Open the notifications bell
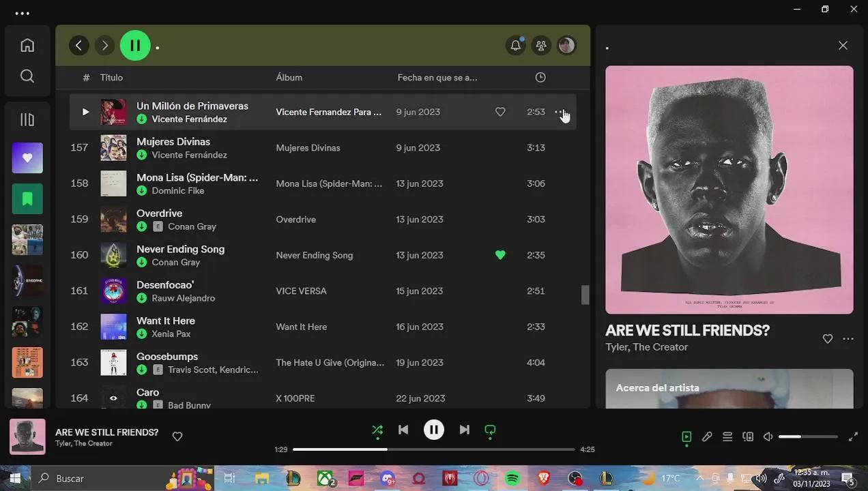 tap(516, 46)
